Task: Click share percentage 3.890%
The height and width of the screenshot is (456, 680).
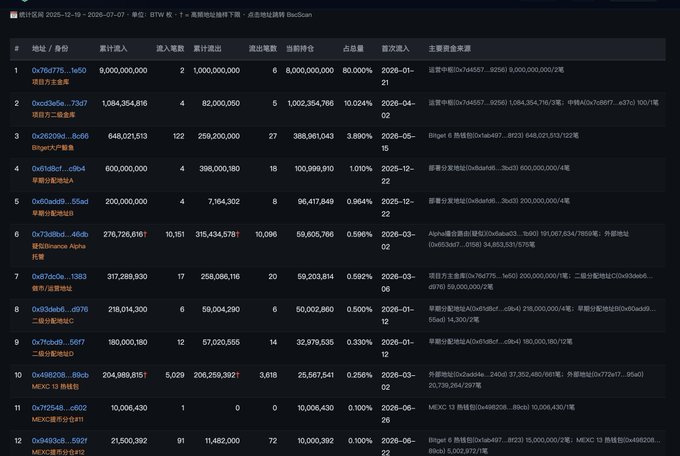Action: (x=360, y=136)
